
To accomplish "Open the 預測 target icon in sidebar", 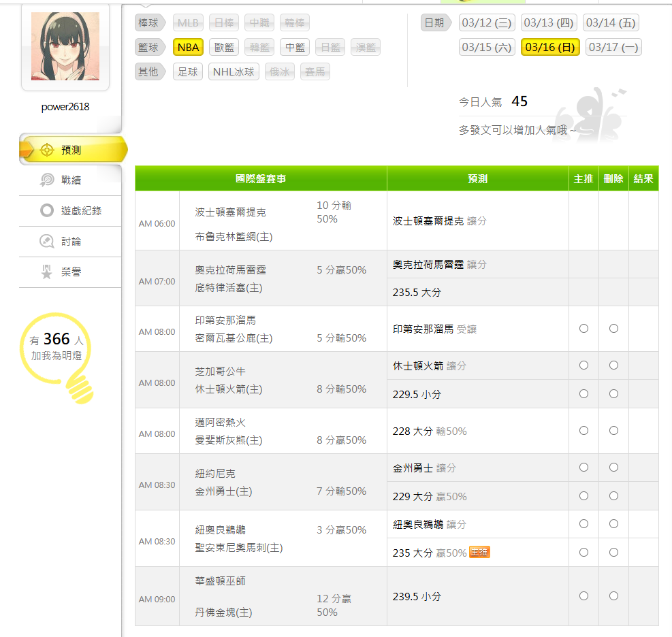I will 47,150.
